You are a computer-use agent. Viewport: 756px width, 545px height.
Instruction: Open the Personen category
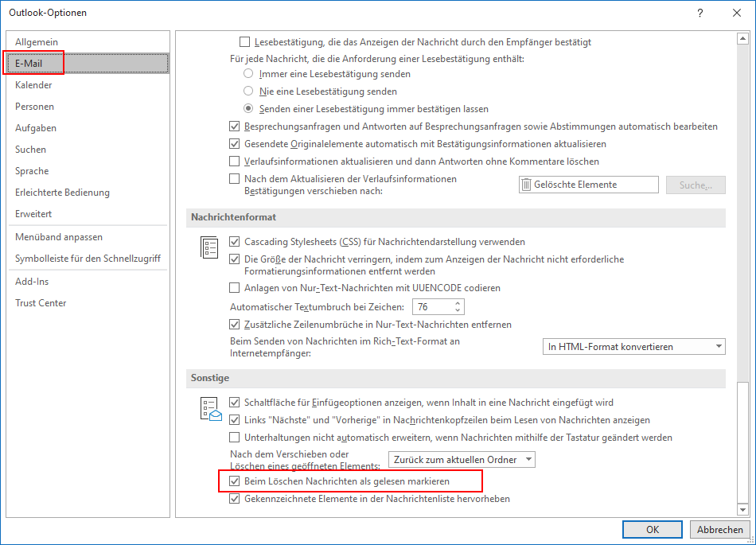88,107
